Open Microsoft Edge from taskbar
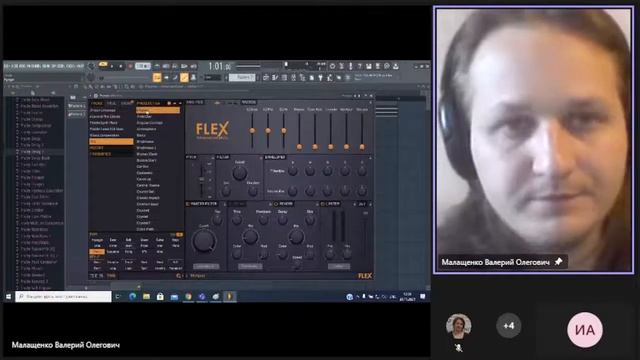The width and height of the screenshot is (640, 360). 133,297
